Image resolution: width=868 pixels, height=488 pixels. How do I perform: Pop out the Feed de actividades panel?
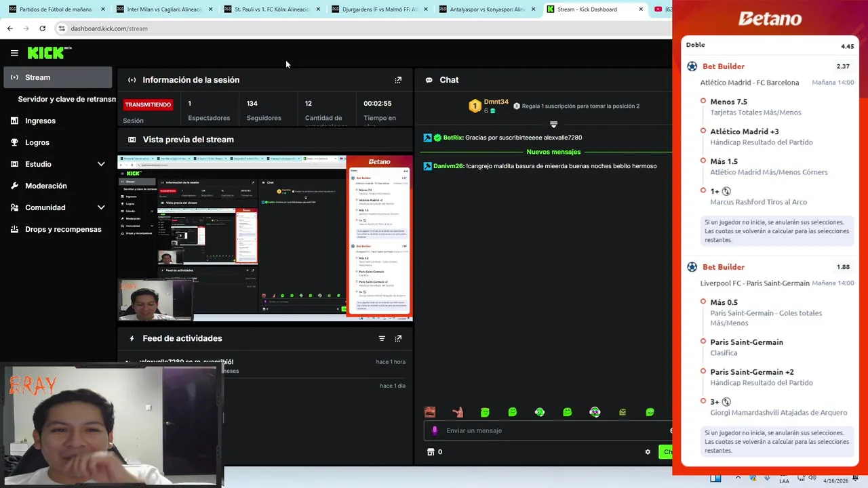pos(398,338)
